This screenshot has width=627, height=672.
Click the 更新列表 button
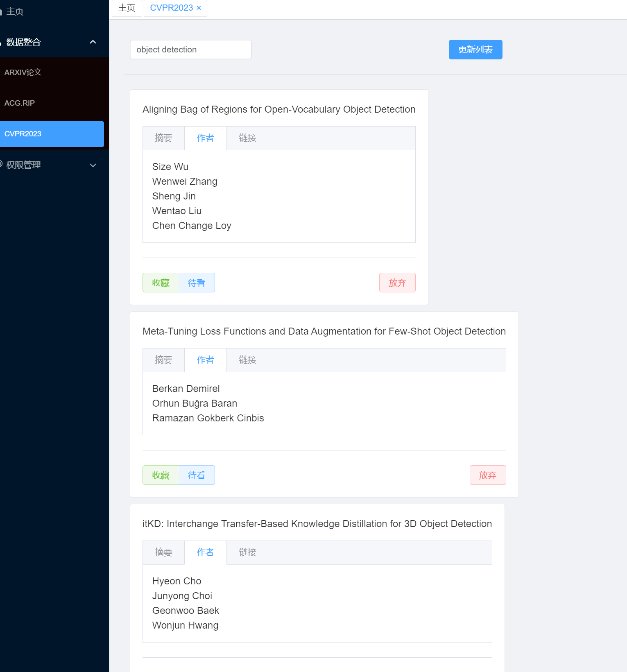pyautogui.click(x=475, y=50)
